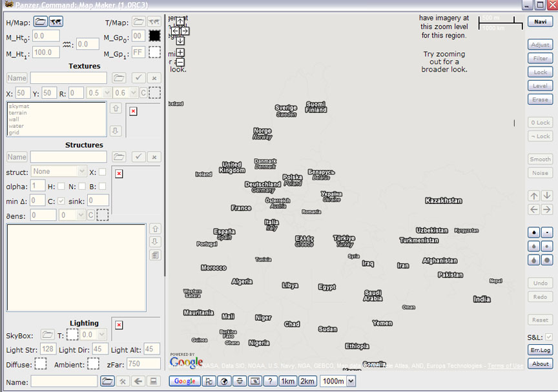Click the Structures browse folder icon
Viewport: 558px width, 392px height.
click(119, 157)
